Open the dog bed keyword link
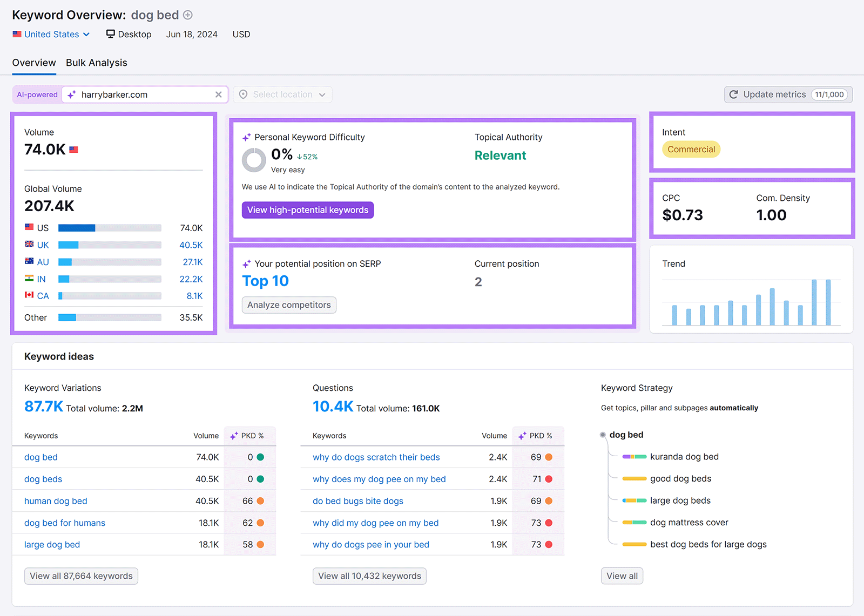The image size is (864, 616). 41,457
